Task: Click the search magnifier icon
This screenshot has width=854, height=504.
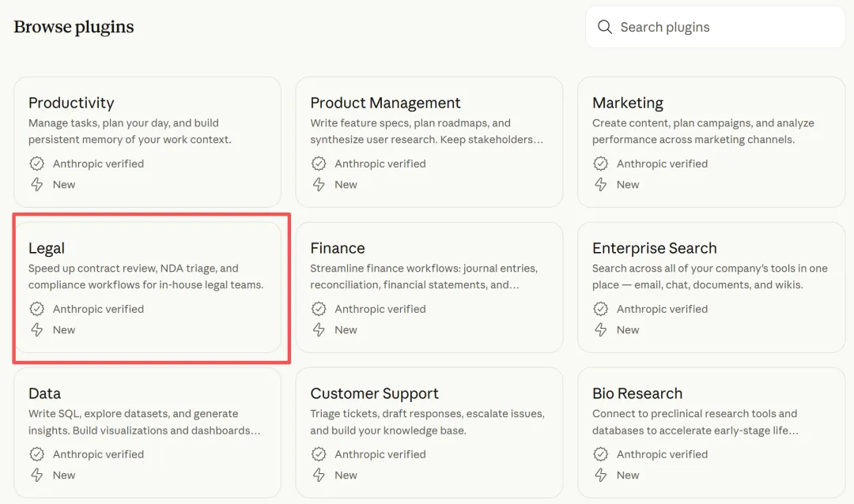Action: 605,28
